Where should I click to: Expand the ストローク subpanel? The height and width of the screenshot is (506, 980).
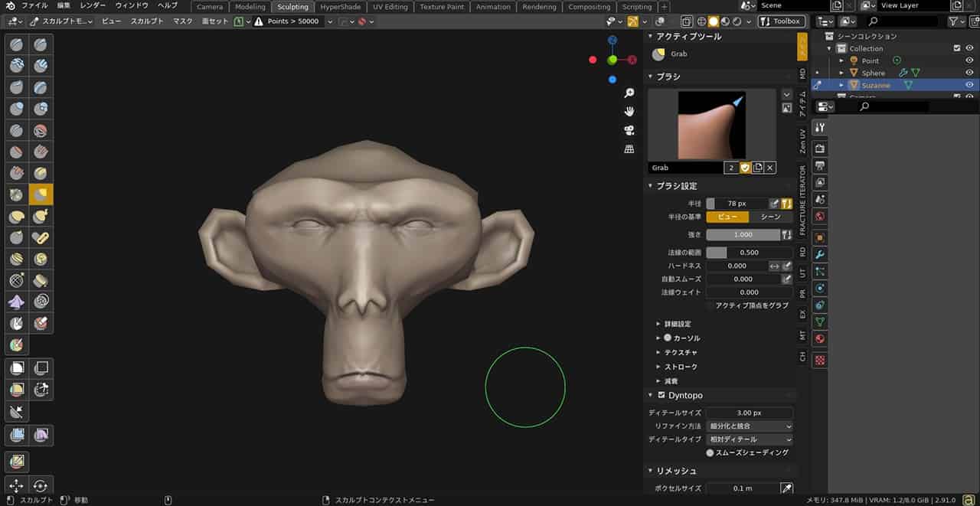tap(677, 367)
